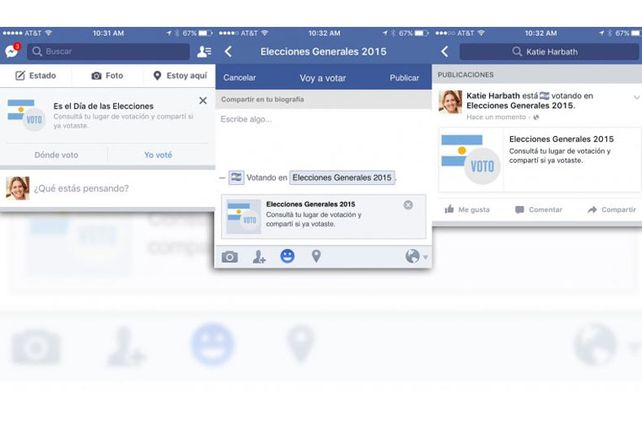
Task: Tap Compartir on Katie's post
Action: tap(612, 210)
